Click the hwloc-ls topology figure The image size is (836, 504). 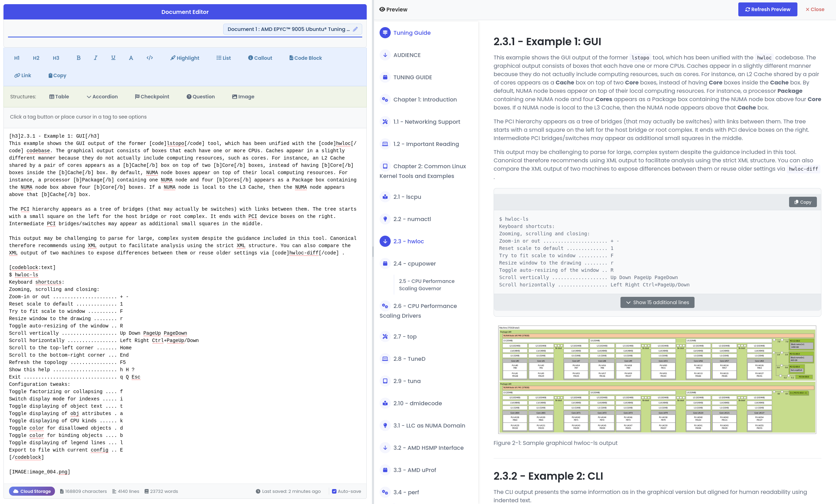click(x=657, y=380)
